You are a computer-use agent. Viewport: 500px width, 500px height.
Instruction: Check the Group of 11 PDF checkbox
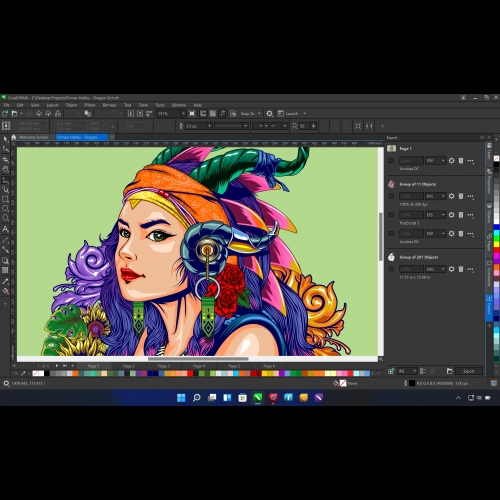coord(391,234)
